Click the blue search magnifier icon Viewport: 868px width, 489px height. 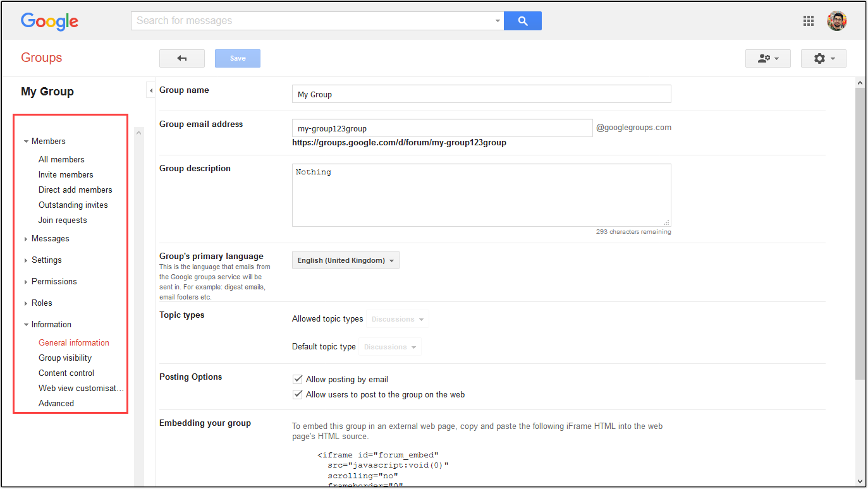522,20
